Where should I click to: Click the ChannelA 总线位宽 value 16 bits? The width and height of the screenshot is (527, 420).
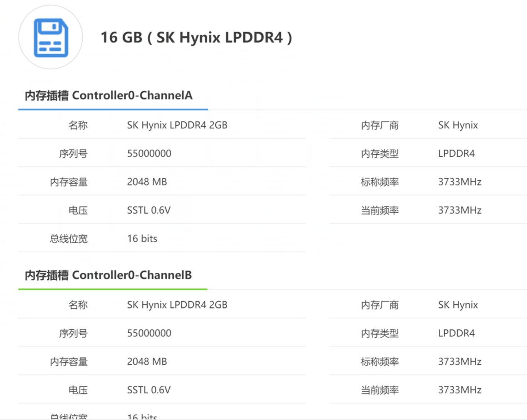[x=142, y=239]
